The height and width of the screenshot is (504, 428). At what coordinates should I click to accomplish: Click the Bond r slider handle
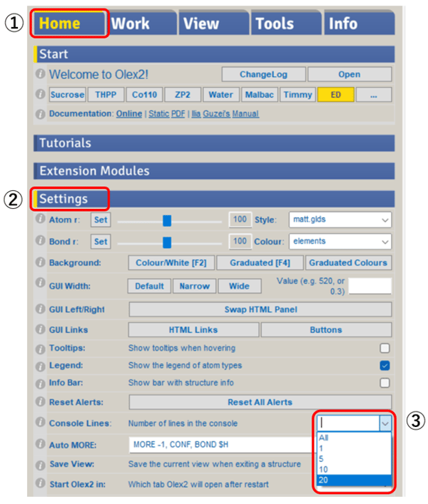tap(167, 242)
